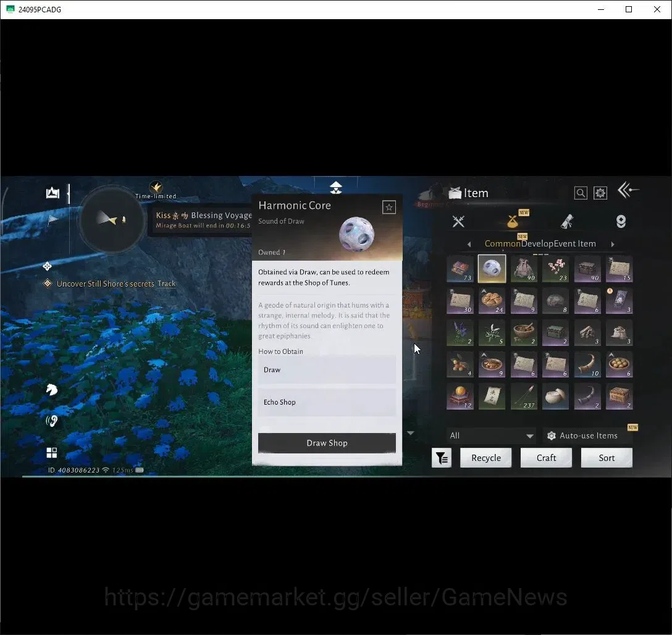Go to previous item tab with left arrow
The height and width of the screenshot is (635, 672).
pos(469,244)
